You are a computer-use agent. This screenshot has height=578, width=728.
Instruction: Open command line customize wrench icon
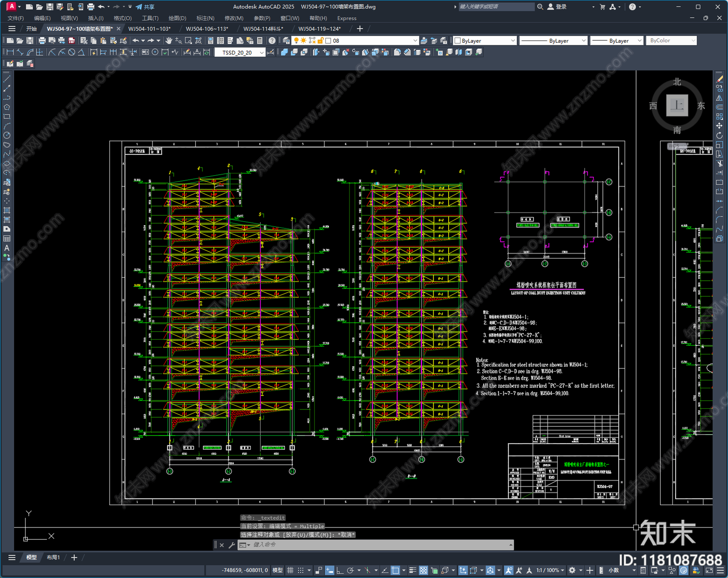[x=232, y=545]
